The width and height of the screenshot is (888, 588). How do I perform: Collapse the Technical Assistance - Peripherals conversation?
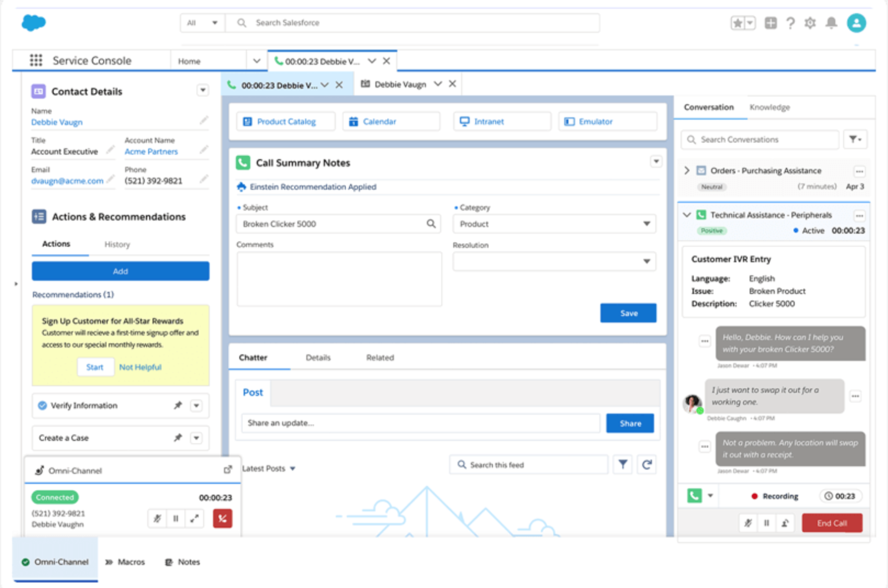click(x=687, y=215)
